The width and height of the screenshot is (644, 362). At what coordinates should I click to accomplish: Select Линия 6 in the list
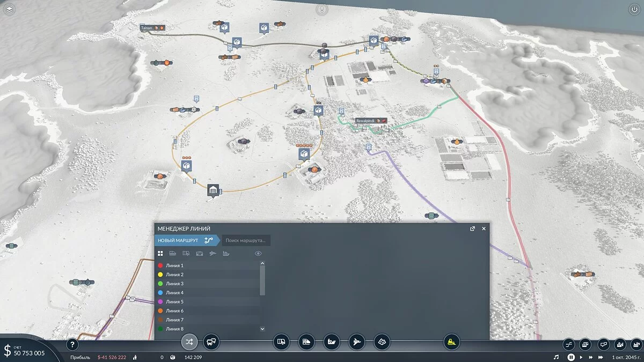coord(208,311)
